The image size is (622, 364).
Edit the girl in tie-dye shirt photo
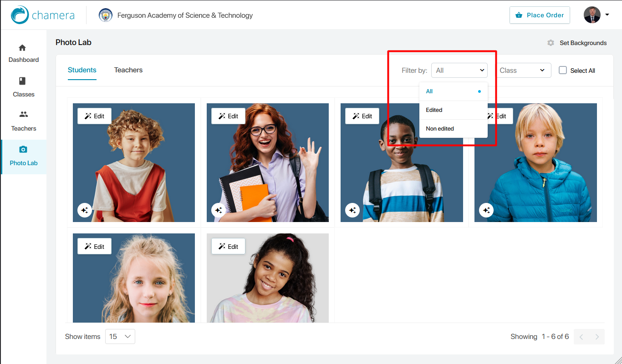[x=228, y=247]
